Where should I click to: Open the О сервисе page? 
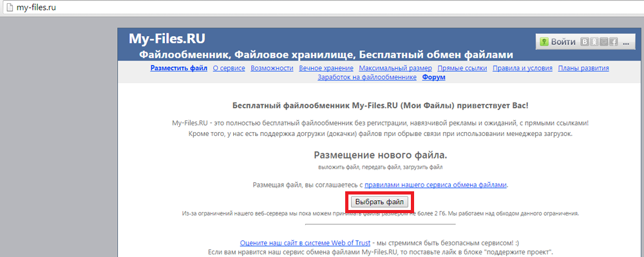tap(229, 68)
